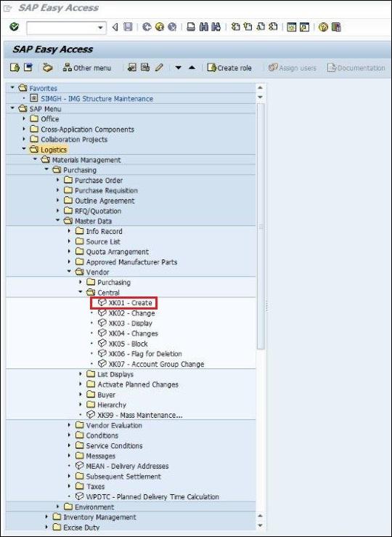Select XK06 - Flag for Deletion
This screenshot has width=392, height=537.
pos(145,354)
